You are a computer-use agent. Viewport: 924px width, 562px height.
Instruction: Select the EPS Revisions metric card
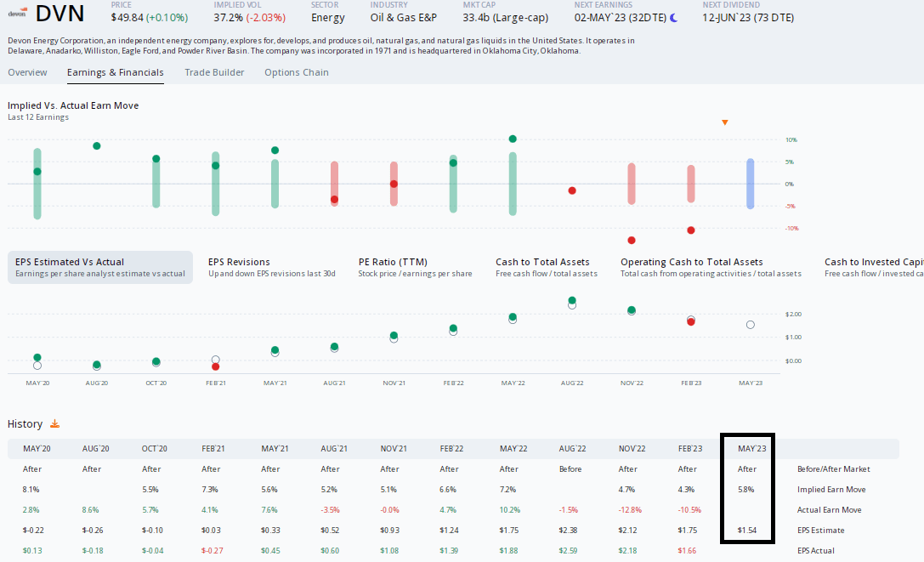pos(272,267)
